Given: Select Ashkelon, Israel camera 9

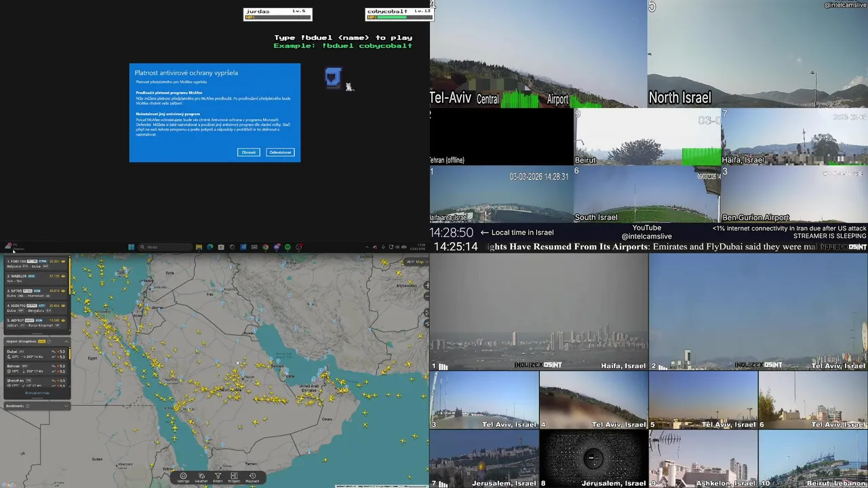Looking at the screenshot, I should [703, 459].
